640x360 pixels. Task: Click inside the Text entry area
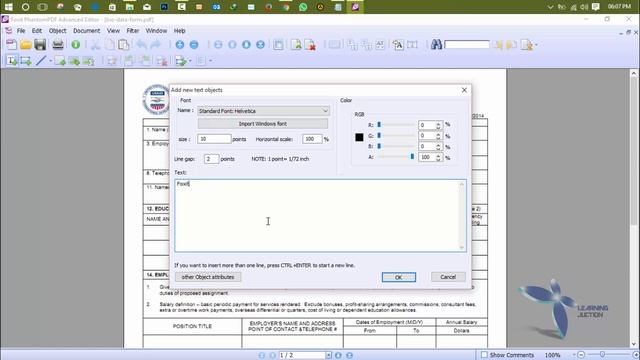tap(320, 215)
